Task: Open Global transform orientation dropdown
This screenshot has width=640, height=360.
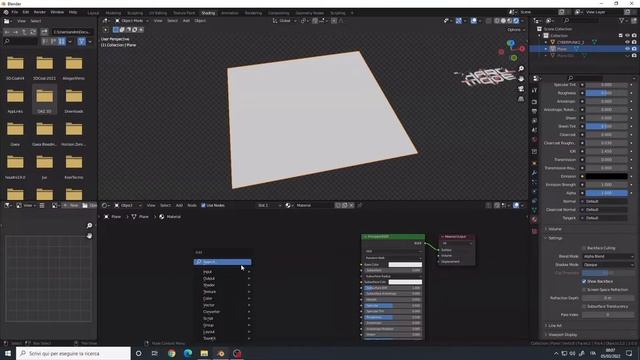Action: (284, 21)
